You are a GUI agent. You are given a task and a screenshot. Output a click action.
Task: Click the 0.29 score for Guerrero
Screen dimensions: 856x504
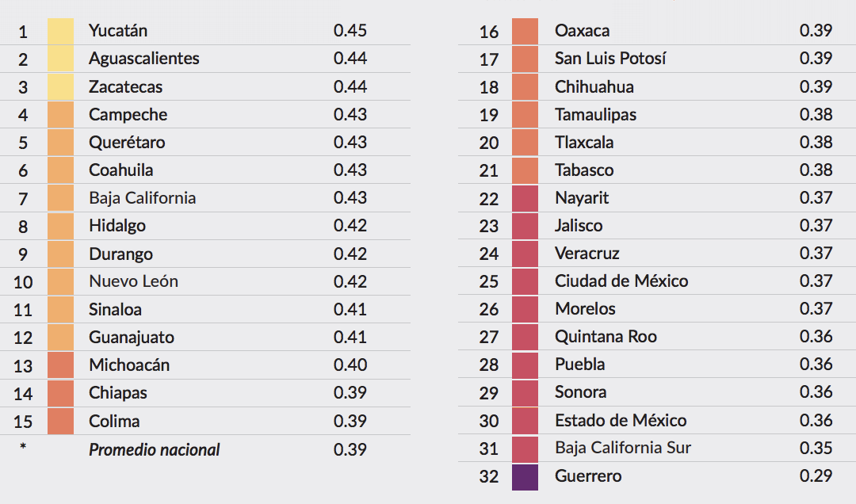click(816, 475)
